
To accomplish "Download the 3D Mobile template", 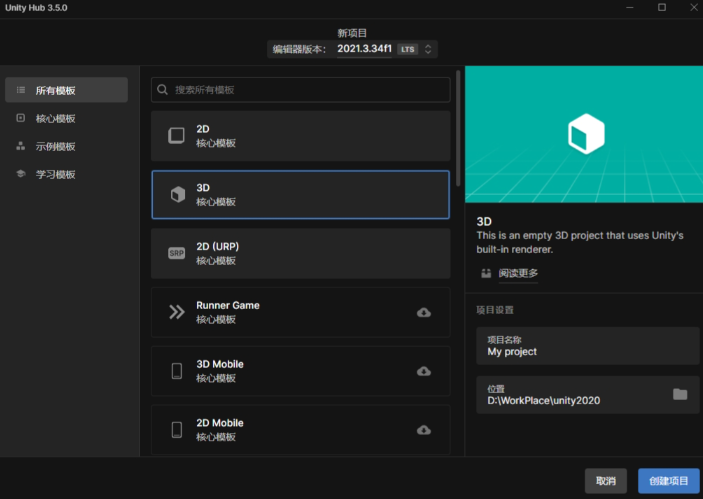I will coord(424,371).
